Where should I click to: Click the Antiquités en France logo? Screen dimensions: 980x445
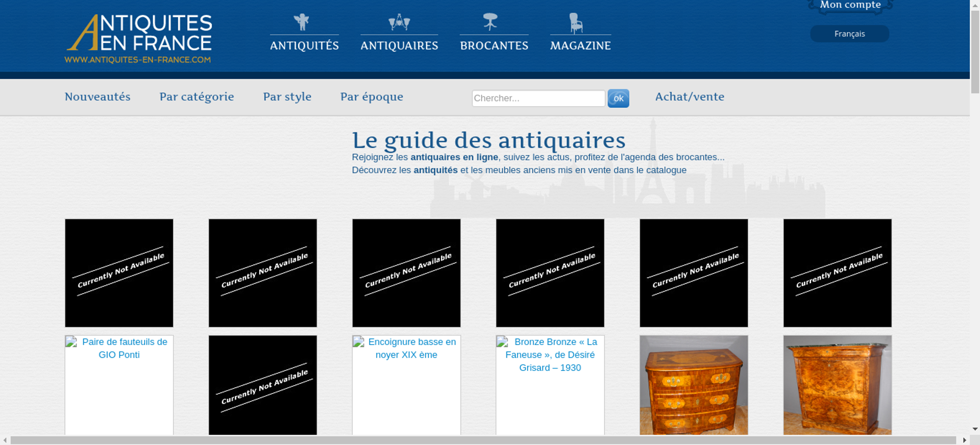tap(139, 39)
